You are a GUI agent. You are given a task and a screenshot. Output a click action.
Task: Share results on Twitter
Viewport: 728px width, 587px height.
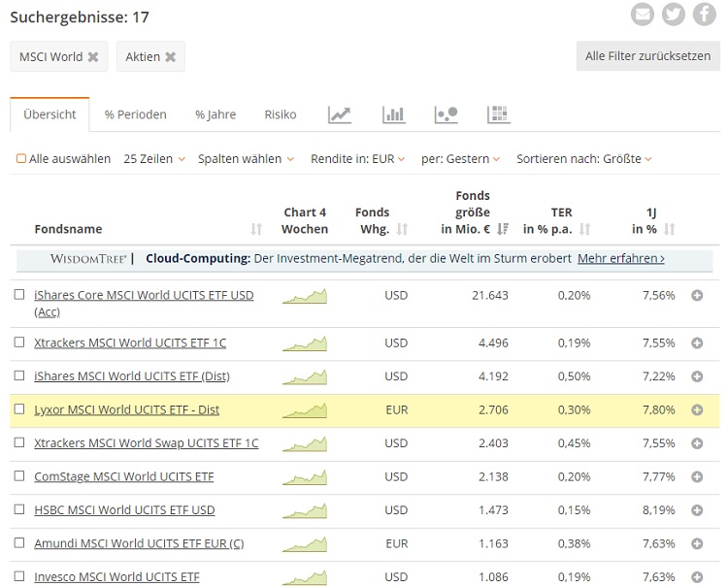[674, 15]
